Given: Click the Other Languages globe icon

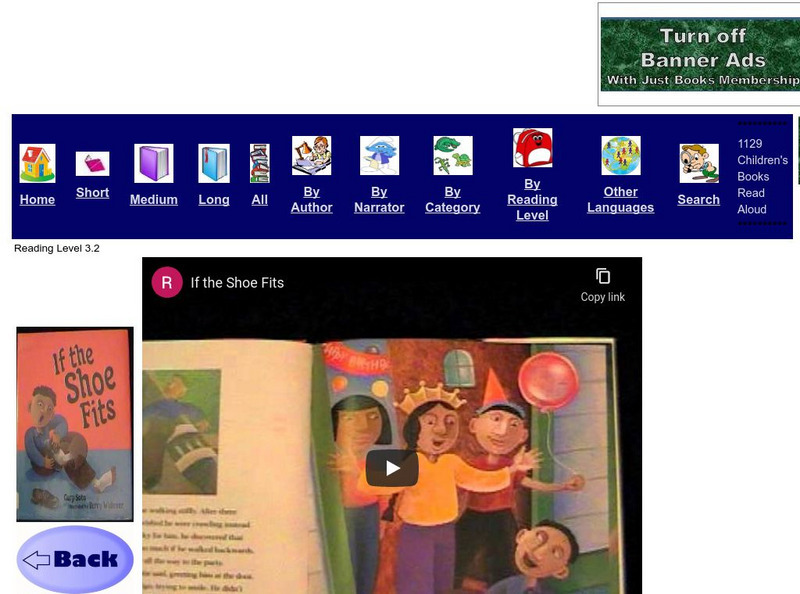Looking at the screenshot, I should point(621,156).
